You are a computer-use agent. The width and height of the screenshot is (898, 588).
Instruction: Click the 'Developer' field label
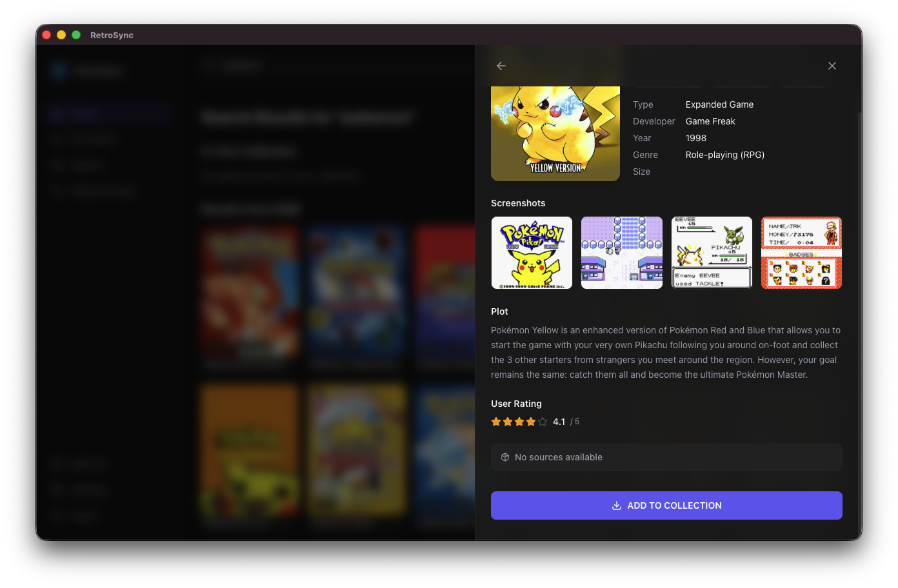click(x=654, y=121)
